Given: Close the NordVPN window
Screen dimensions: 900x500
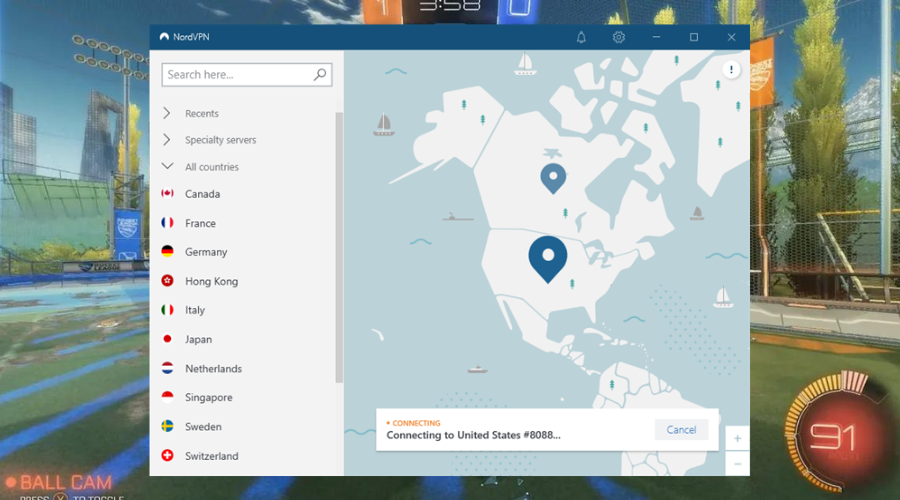Looking at the screenshot, I should coord(731,37).
